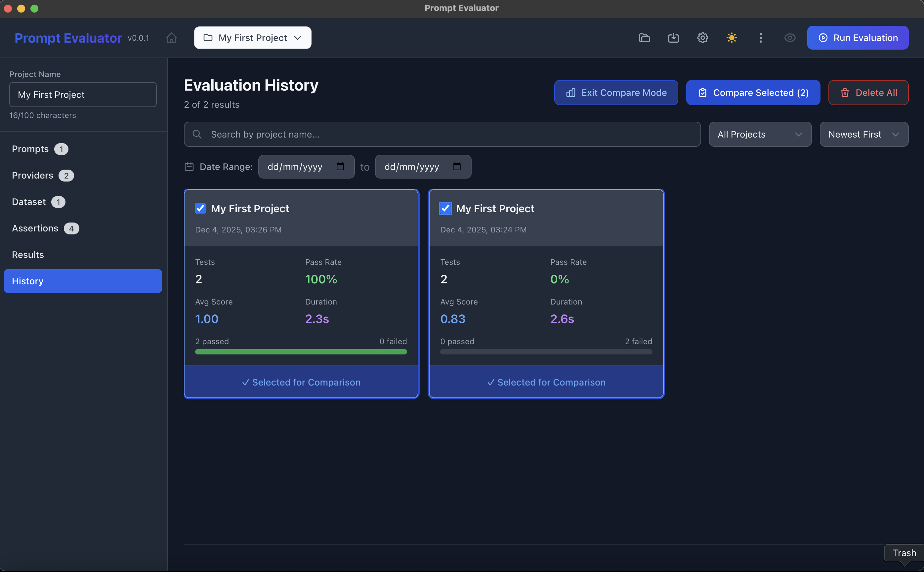Open settings via the gear icon

tap(702, 38)
